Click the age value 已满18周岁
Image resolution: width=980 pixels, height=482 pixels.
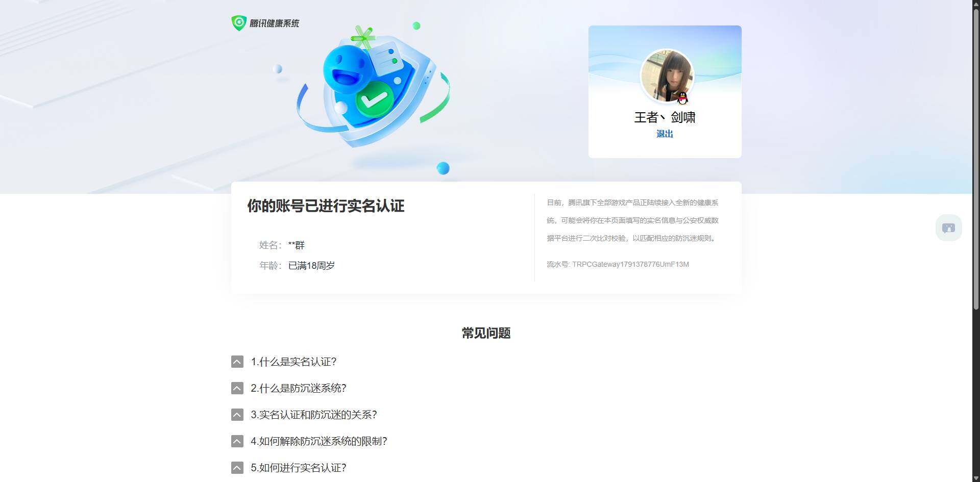[311, 265]
